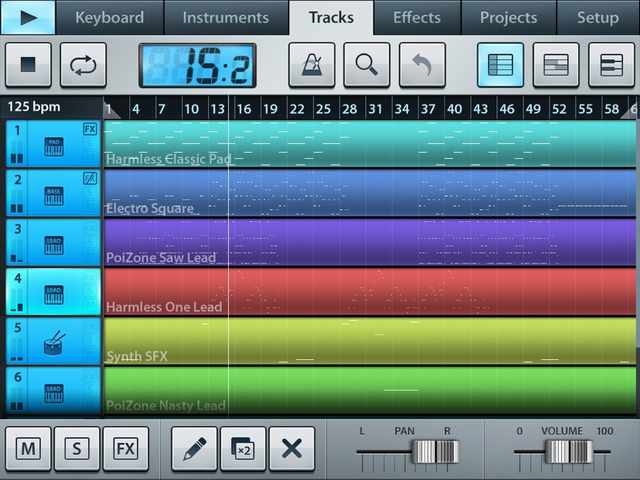The height and width of the screenshot is (480, 640).
Task: Delete with the X button
Action: (x=291, y=449)
